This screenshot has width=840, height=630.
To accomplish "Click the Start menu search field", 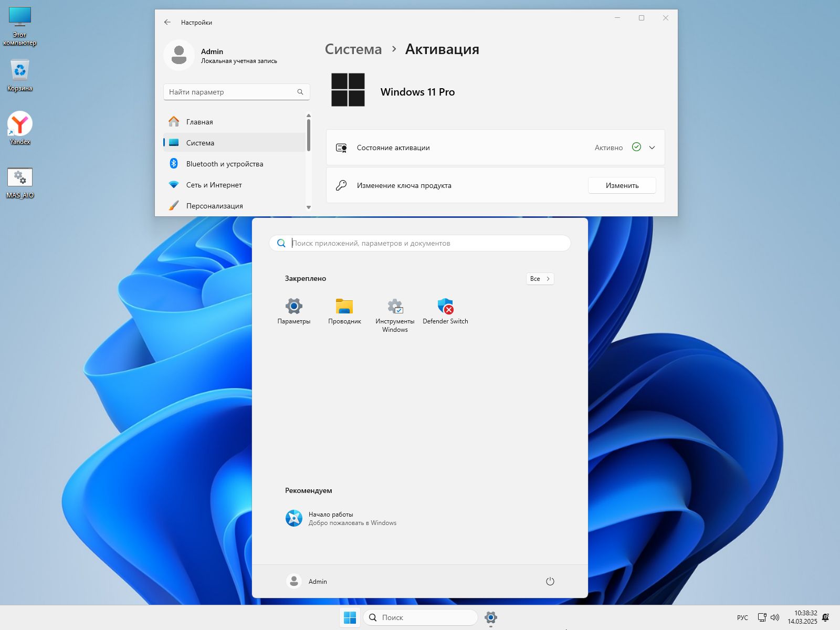I will (420, 243).
